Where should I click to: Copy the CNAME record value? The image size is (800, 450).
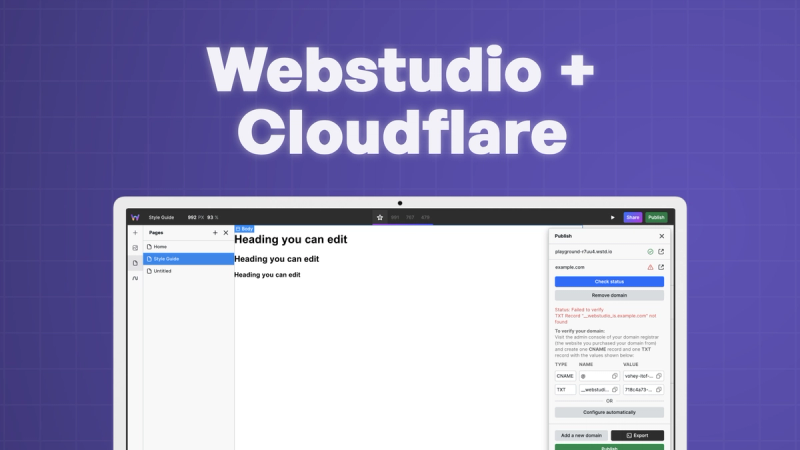point(659,376)
